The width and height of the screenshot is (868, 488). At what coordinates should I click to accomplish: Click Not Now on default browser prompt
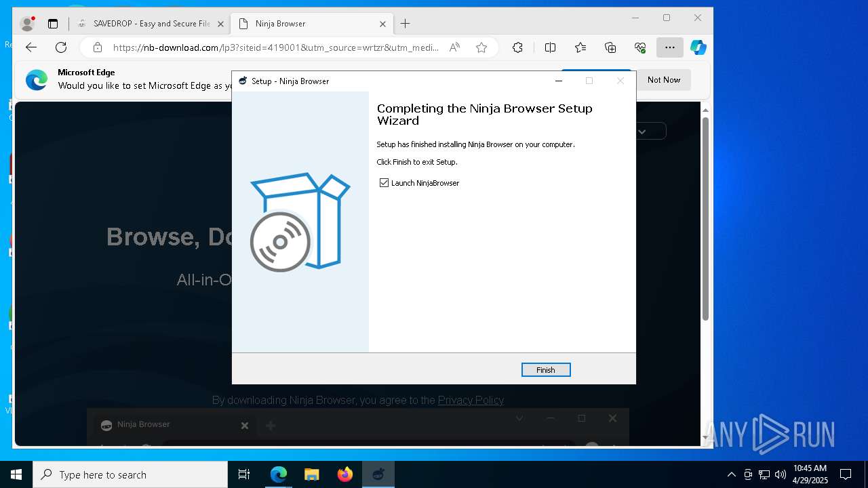(664, 80)
